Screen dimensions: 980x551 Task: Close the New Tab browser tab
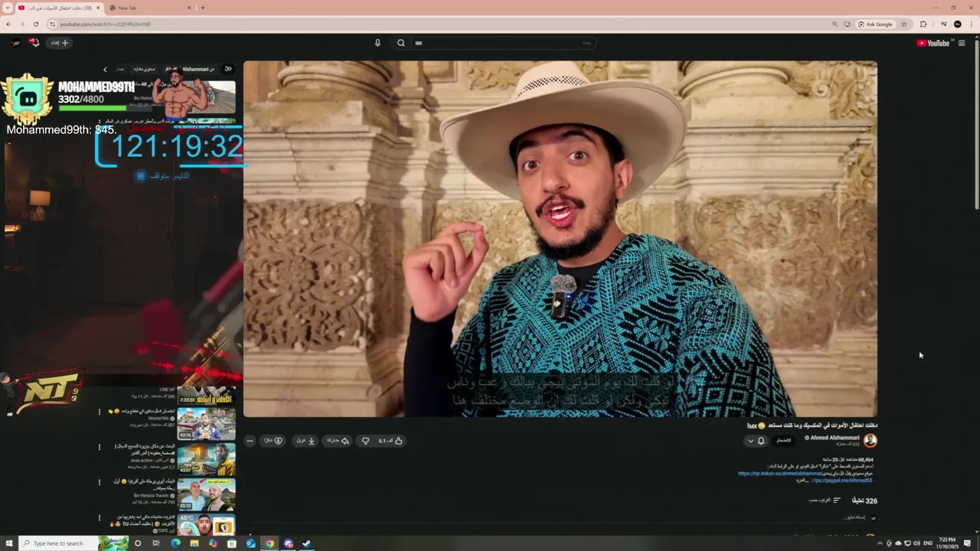pyautogui.click(x=189, y=8)
